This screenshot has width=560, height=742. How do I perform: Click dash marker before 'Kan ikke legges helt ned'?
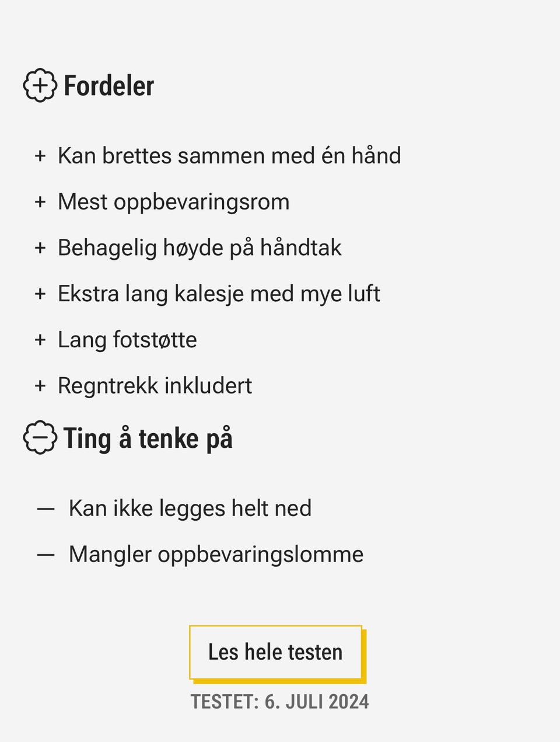coord(45,508)
